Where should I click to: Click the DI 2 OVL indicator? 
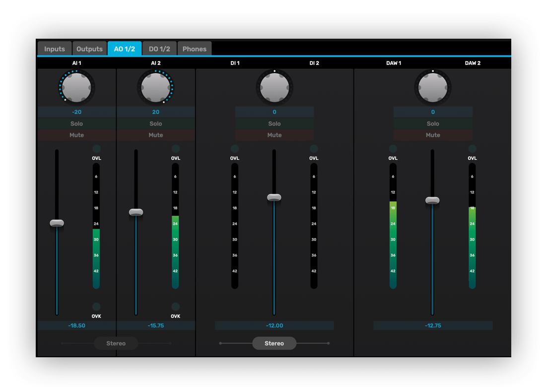click(314, 149)
